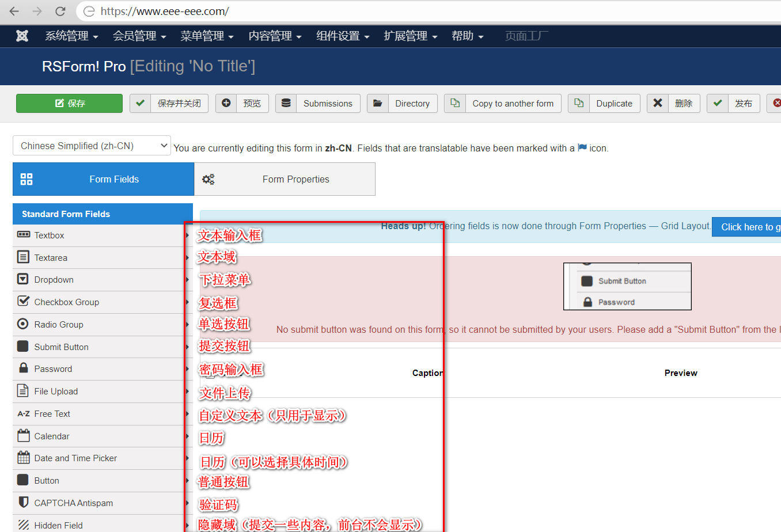Open the language selection dropdown
This screenshot has height=532, width=781.
pyautogui.click(x=92, y=146)
